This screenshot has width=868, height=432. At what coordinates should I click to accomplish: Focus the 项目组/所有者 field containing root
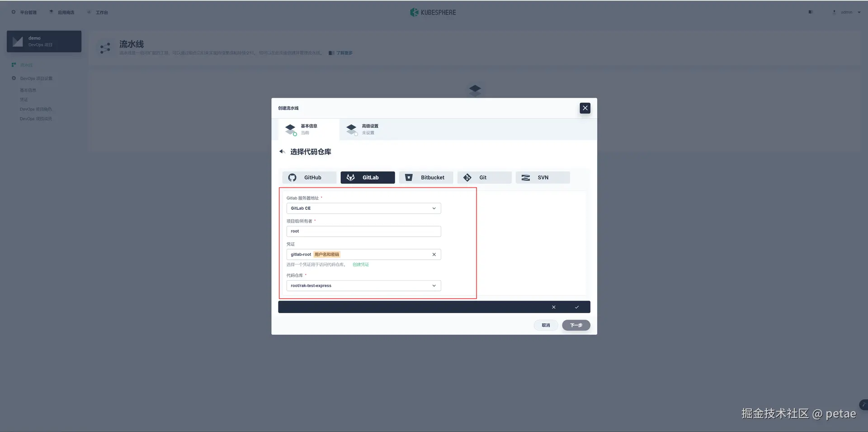point(363,231)
